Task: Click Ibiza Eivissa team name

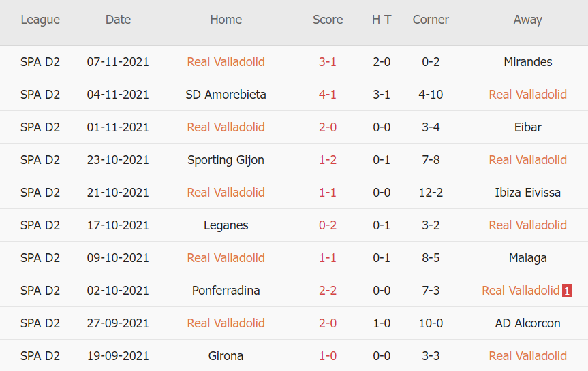Action: pos(527,193)
